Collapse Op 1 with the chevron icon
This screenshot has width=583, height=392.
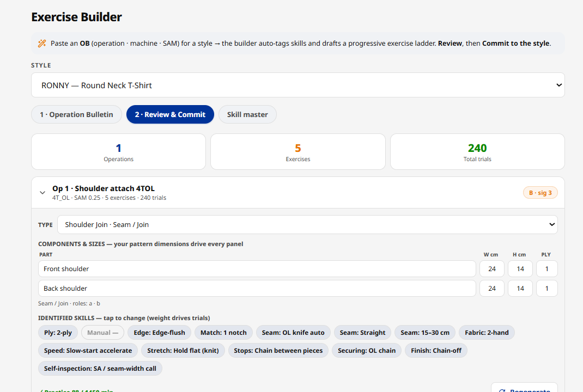pos(42,193)
